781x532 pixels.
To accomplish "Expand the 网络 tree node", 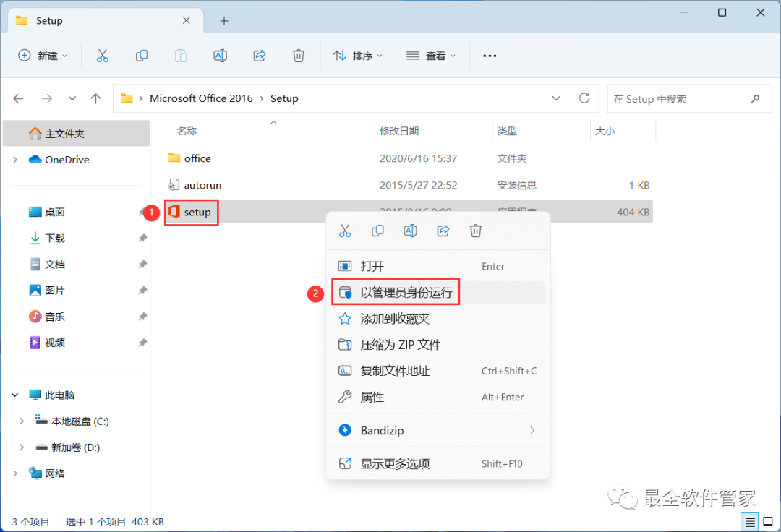I will click(x=15, y=473).
